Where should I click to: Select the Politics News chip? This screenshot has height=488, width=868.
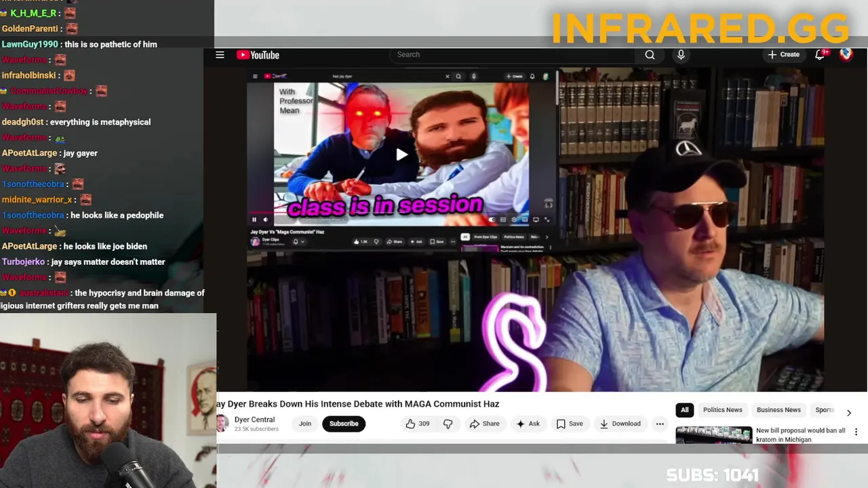[x=722, y=410]
